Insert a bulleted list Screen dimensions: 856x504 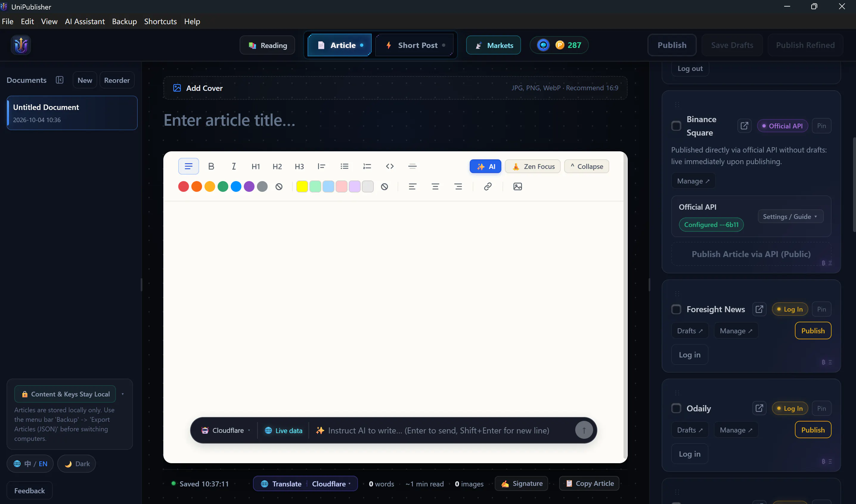(344, 167)
